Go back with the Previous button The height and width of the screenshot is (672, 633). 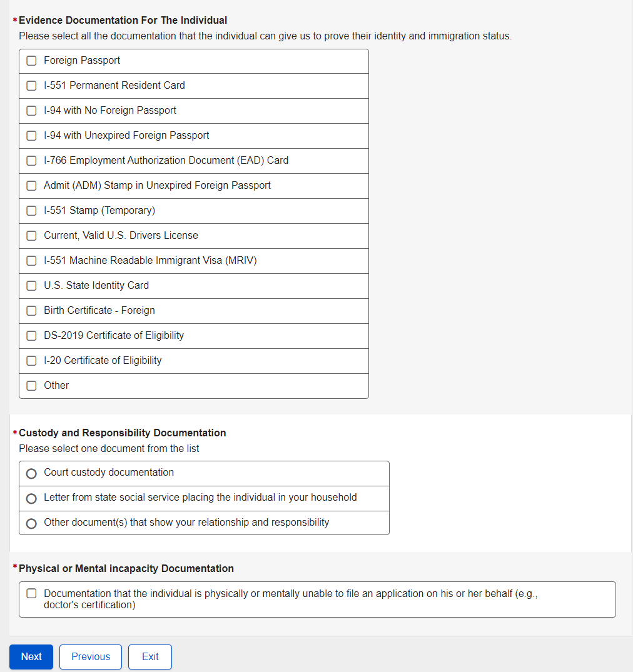[91, 656]
